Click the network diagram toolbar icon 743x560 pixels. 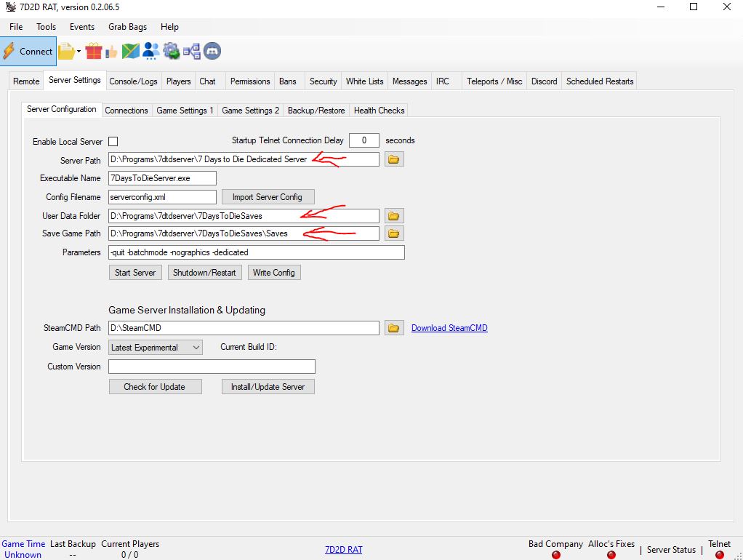tap(191, 51)
